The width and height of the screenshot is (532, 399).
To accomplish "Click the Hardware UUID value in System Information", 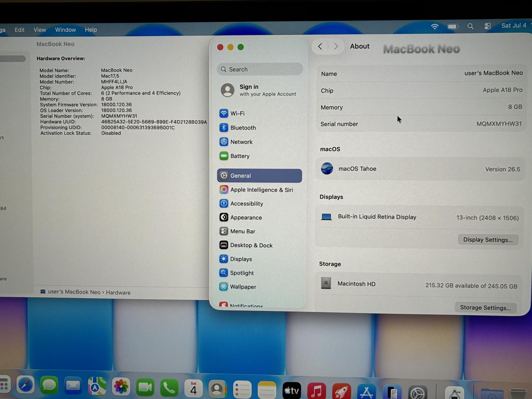I will 154,122.
